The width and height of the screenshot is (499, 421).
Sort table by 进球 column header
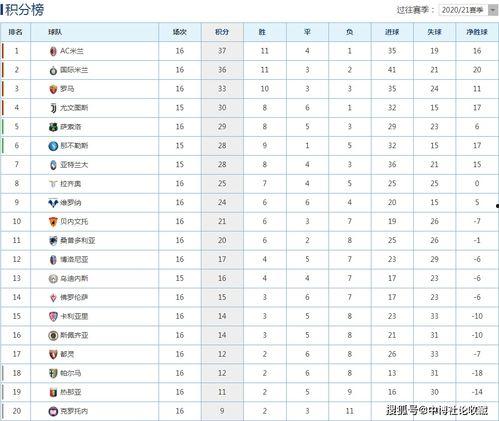[x=392, y=32]
